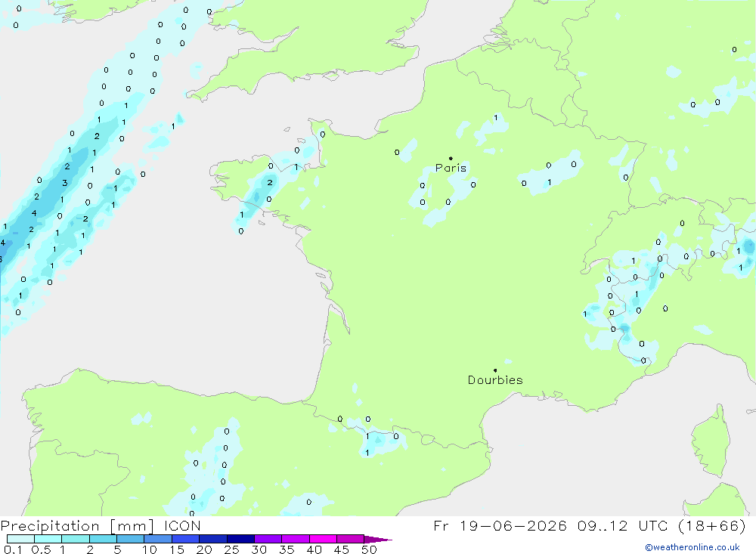Click the legend swatch between 10 and 15
The image size is (756, 554).
pyautogui.click(x=158, y=539)
